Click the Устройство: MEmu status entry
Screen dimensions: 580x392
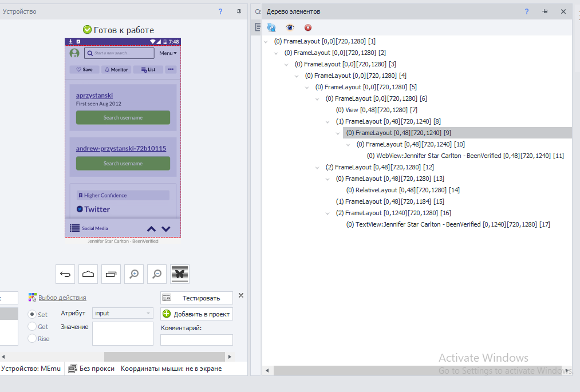coord(31,369)
